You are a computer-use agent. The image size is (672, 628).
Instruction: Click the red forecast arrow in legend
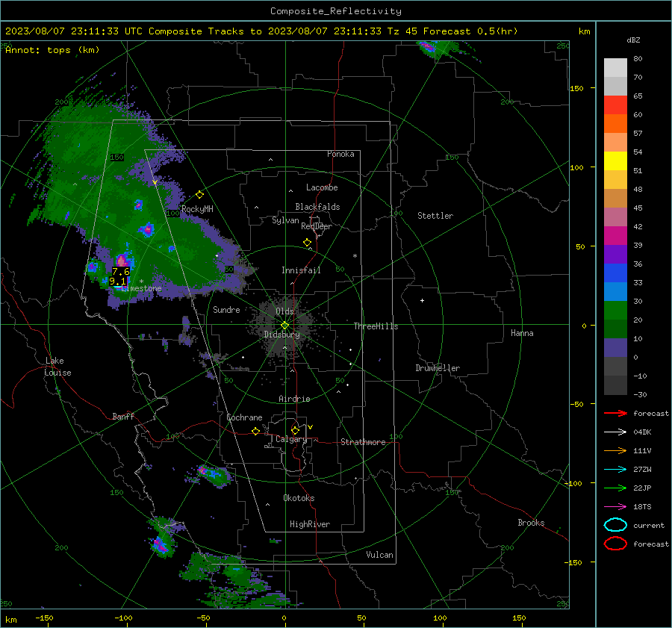[615, 413]
